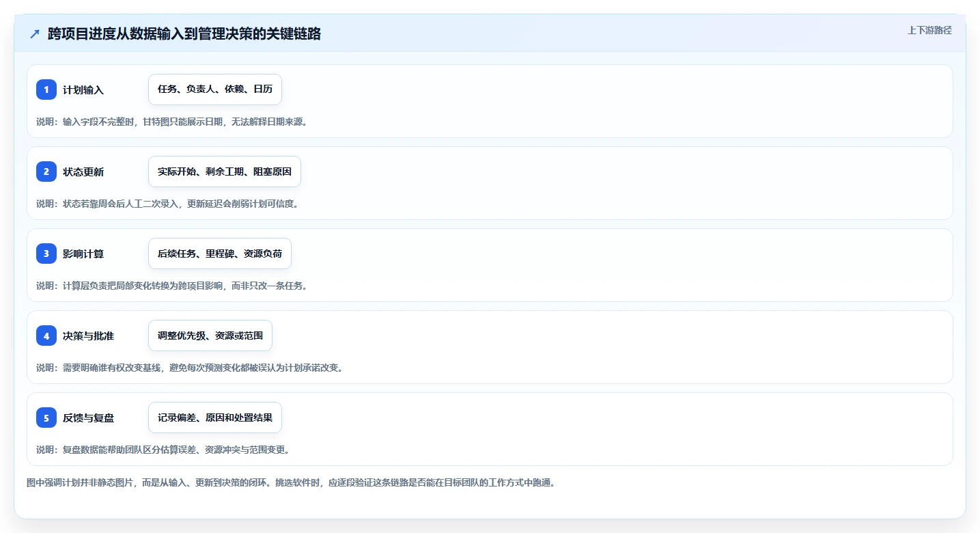Select the "反馈与复盘" step label
The width and height of the screenshot is (980, 533).
(89, 418)
